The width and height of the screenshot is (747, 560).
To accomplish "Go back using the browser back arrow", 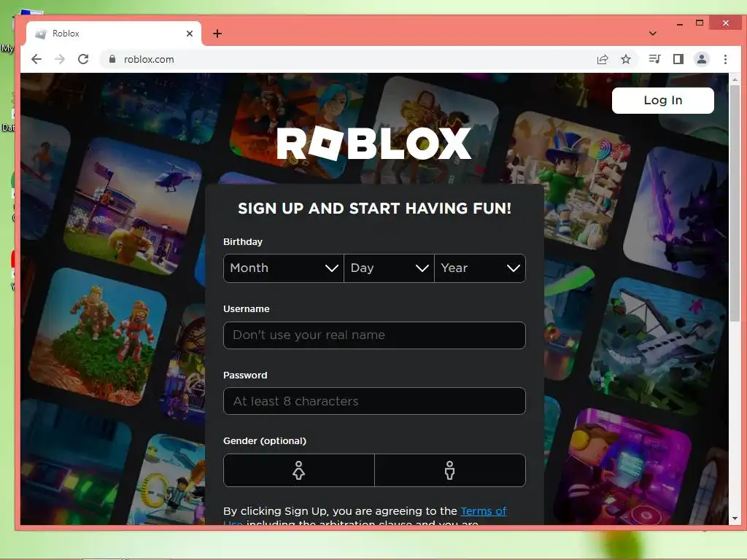I will pos(36,59).
